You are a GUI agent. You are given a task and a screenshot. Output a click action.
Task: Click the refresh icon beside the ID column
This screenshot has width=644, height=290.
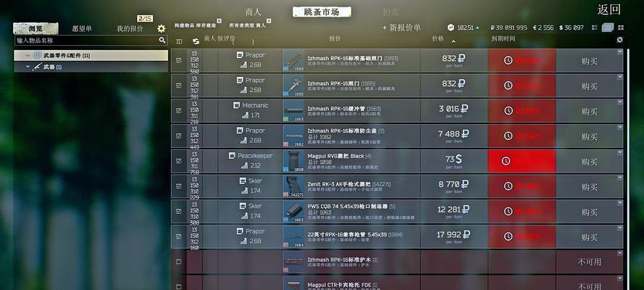point(196,41)
